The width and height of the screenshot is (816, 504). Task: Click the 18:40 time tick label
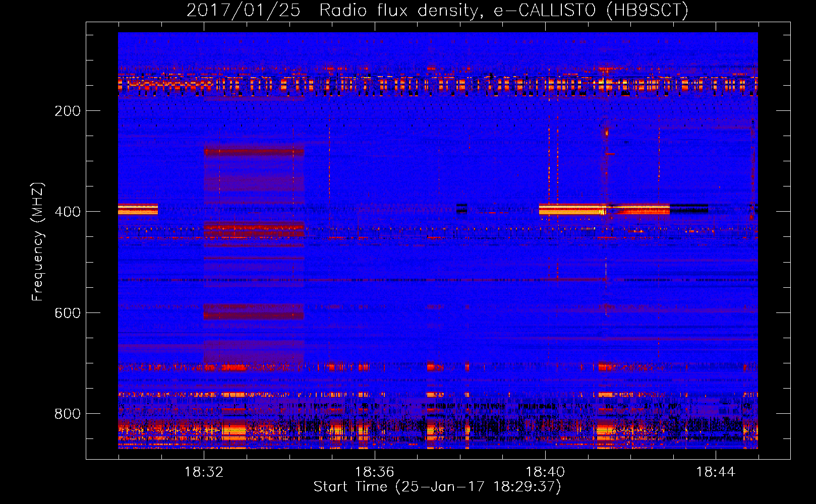click(x=545, y=472)
